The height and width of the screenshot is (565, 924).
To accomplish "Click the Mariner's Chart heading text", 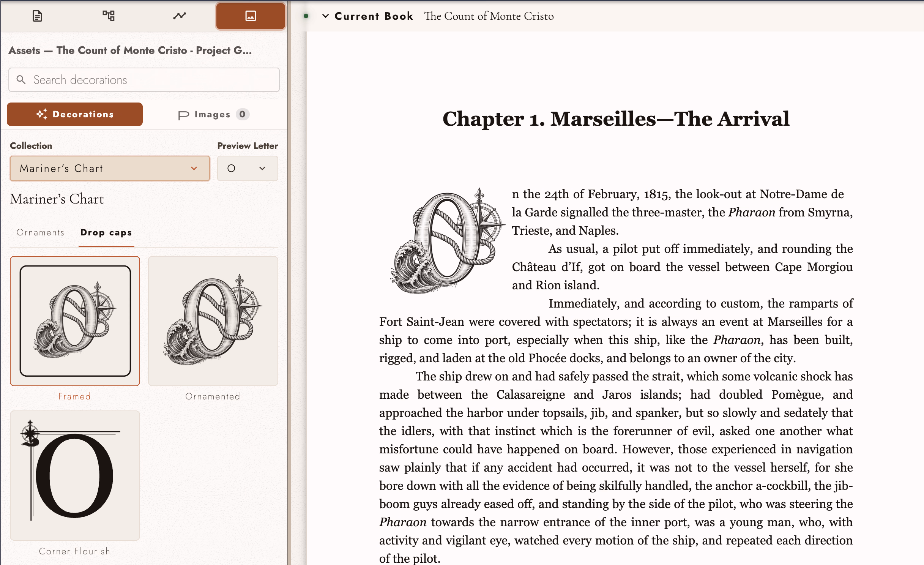I will coord(57,199).
